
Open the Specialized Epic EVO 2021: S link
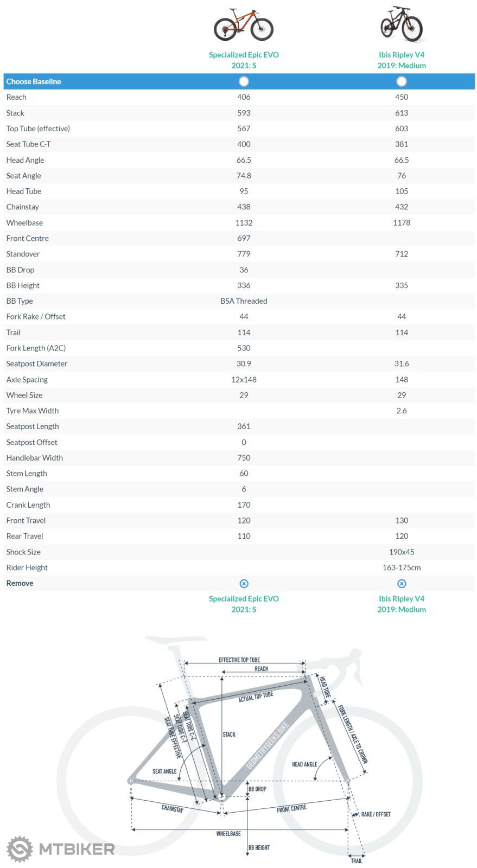pos(244,60)
